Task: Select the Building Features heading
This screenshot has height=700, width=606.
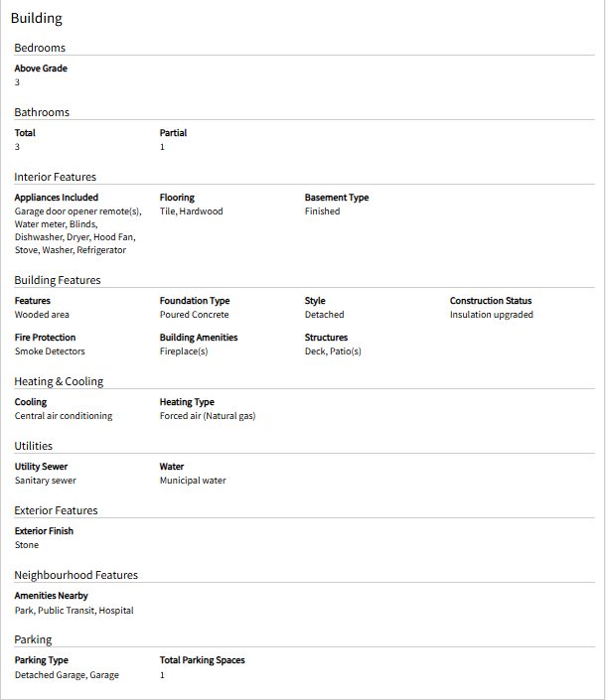Action: (58, 280)
